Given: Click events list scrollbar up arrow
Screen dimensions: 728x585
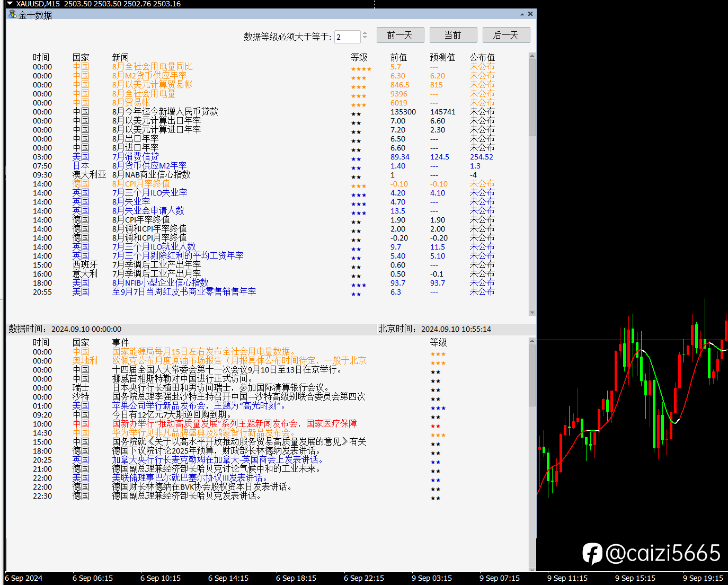Looking at the screenshot, I should click(x=532, y=341).
